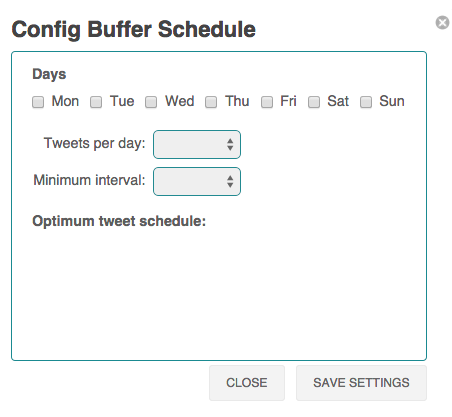The height and width of the screenshot is (417, 452).
Task: Enable Sat in the Days row
Action: tap(314, 102)
